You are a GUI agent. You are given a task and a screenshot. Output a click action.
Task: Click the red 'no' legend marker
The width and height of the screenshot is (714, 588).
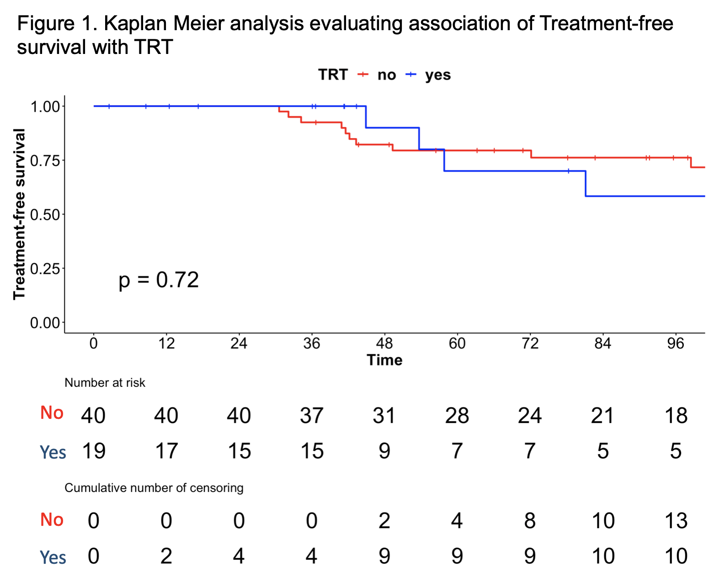pos(363,75)
